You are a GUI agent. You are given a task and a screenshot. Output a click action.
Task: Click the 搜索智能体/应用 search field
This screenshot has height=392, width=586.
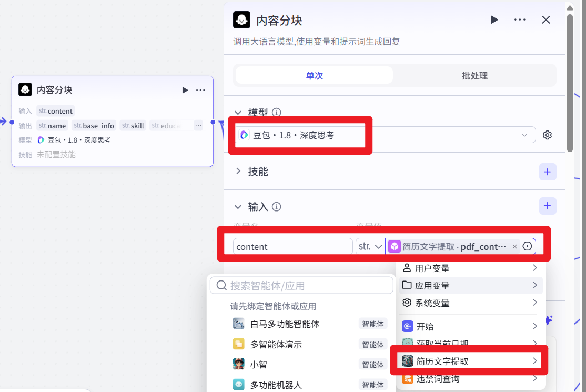(301, 286)
